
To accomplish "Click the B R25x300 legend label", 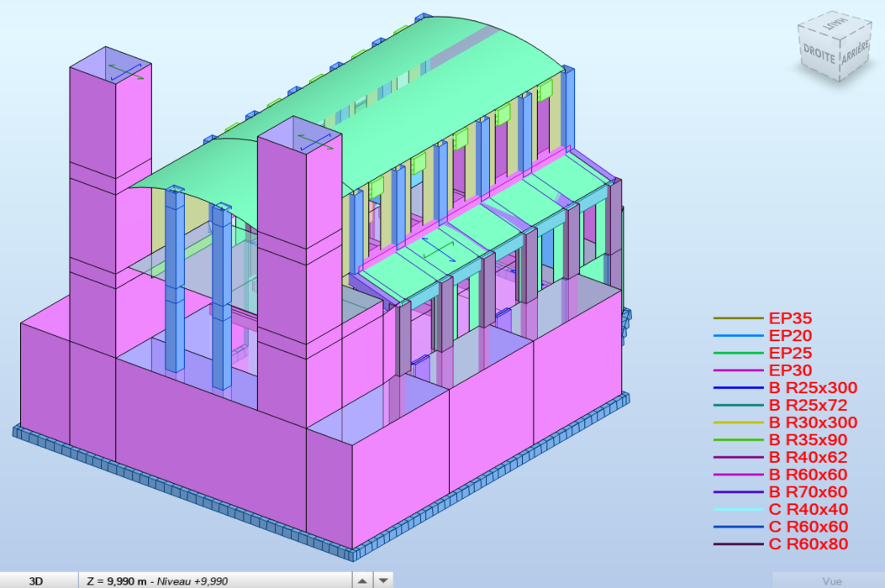I will pyautogui.click(x=813, y=388).
